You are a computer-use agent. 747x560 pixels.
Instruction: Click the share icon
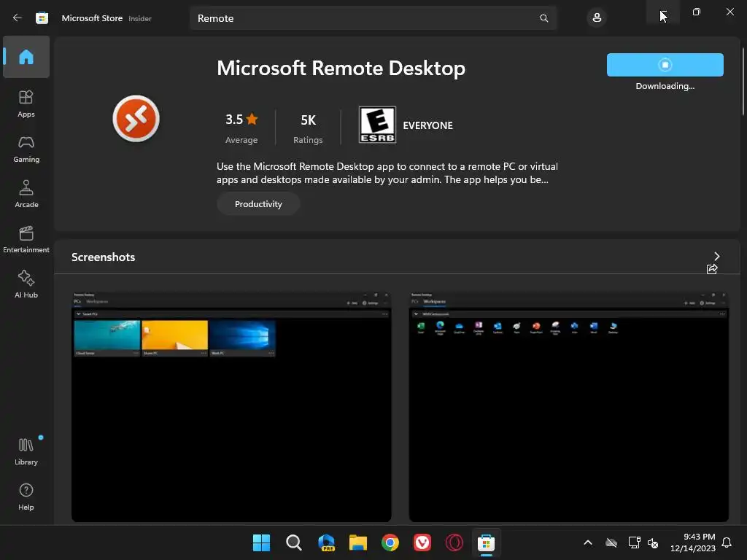pyautogui.click(x=712, y=270)
